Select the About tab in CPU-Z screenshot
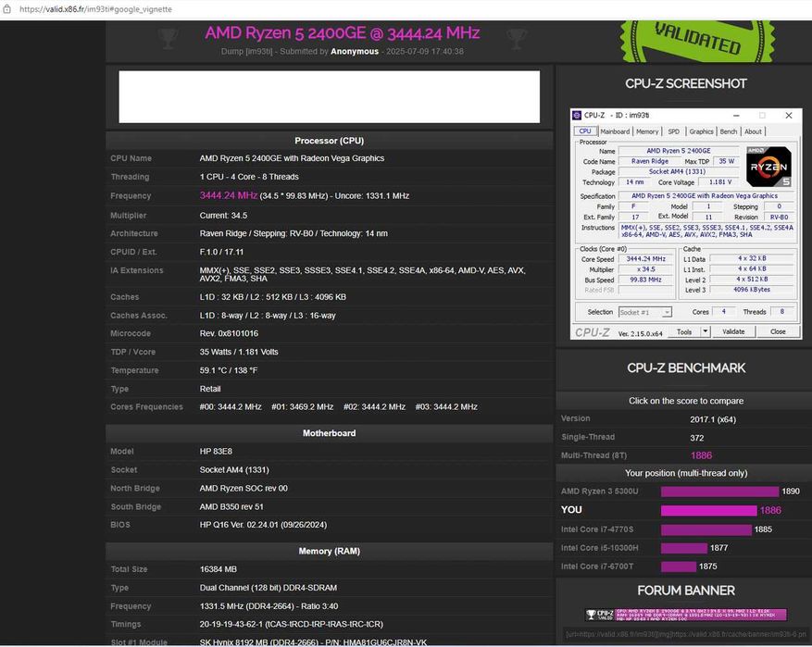 [753, 131]
